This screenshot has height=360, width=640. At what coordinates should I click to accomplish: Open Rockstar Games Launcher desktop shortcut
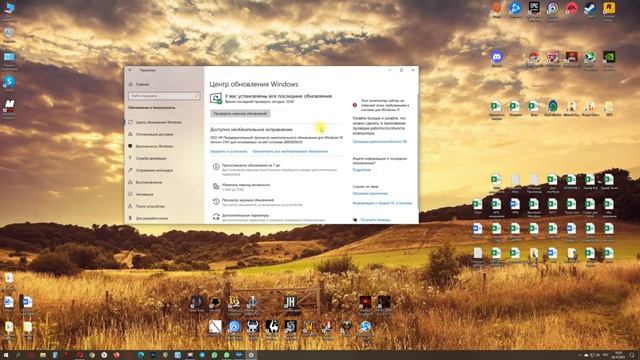(609, 8)
